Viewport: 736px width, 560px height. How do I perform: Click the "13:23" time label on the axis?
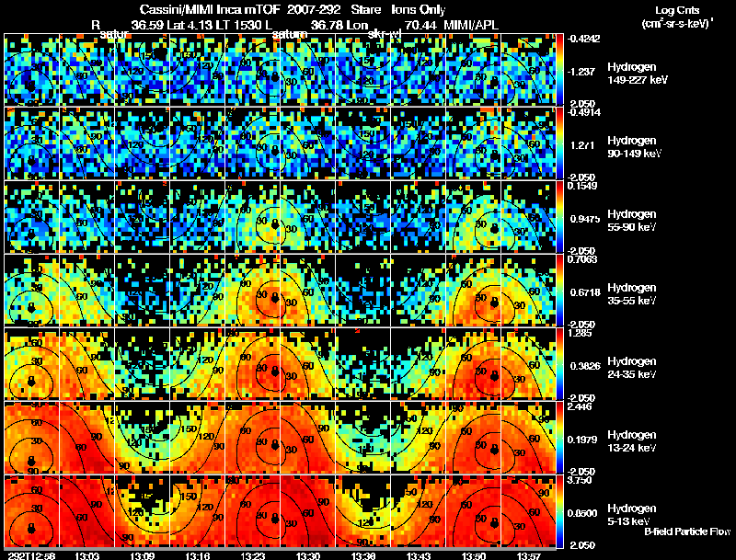tap(252, 556)
